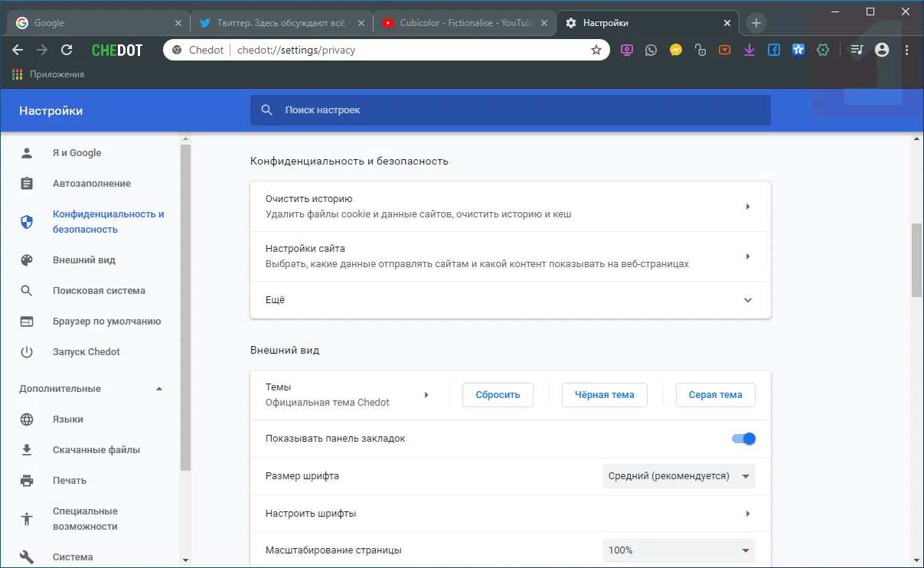Click the search magnifier in settings bar

coord(267,110)
